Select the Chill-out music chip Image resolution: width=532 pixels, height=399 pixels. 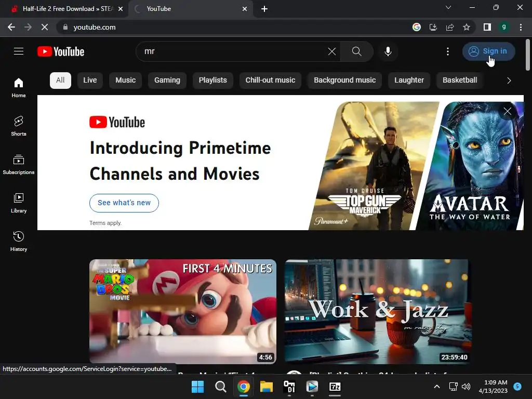coord(270,81)
